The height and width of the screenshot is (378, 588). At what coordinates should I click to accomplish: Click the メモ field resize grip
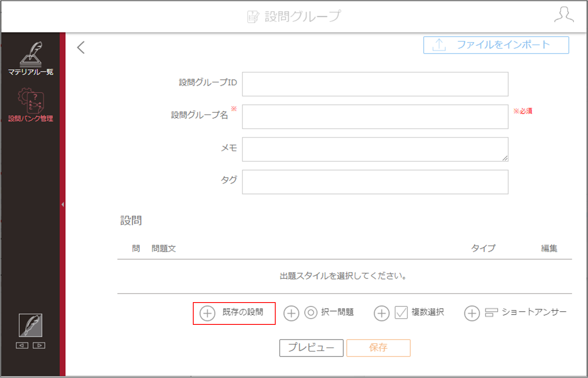505,158
